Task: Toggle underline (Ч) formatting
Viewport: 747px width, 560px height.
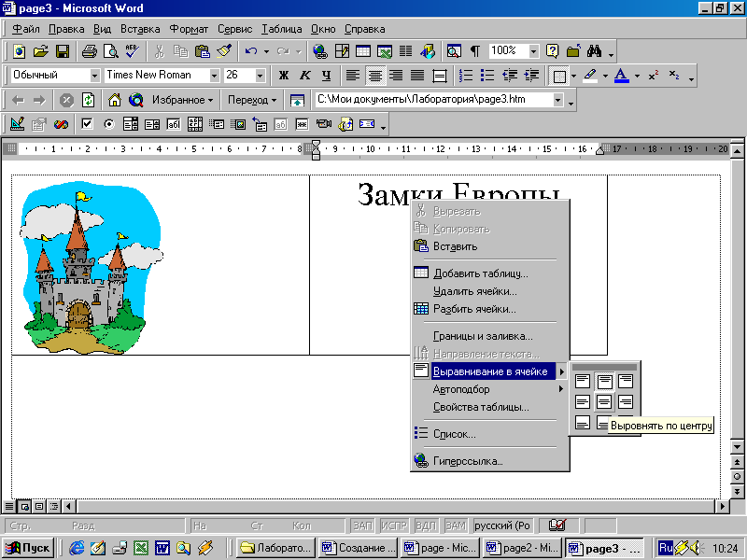Action: click(x=326, y=76)
